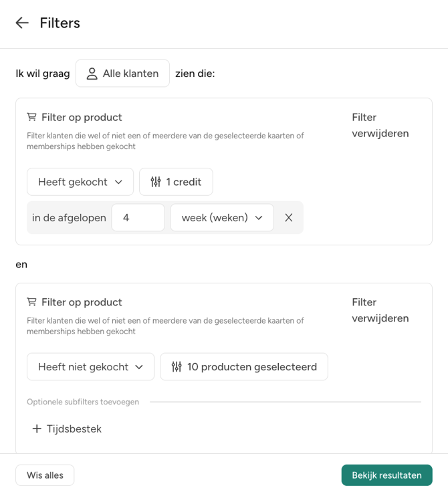Open the Heeft gekocht dropdown
This screenshot has width=448, height=496.
point(80,182)
